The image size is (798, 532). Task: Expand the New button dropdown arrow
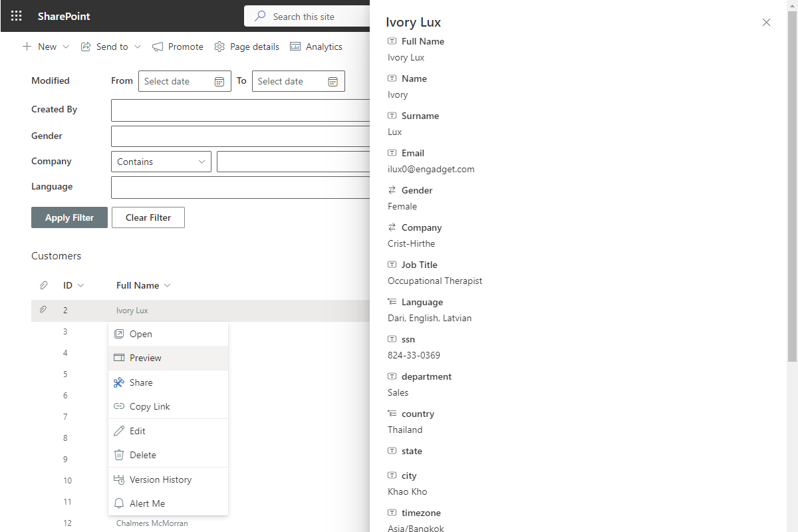(65, 47)
